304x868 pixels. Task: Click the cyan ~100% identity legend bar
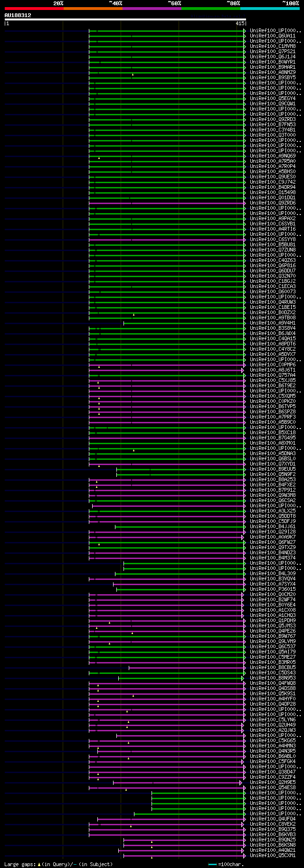point(270,9)
